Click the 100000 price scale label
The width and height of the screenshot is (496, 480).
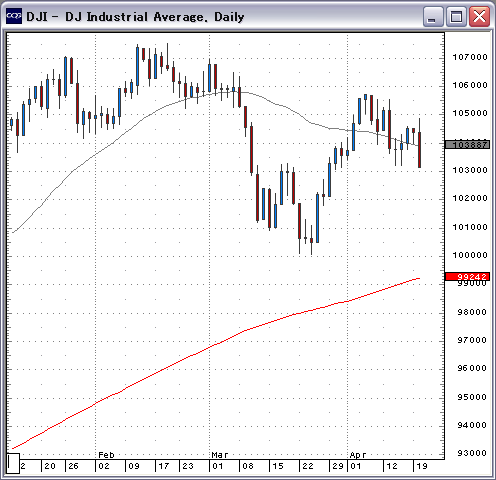click(470, 255)
